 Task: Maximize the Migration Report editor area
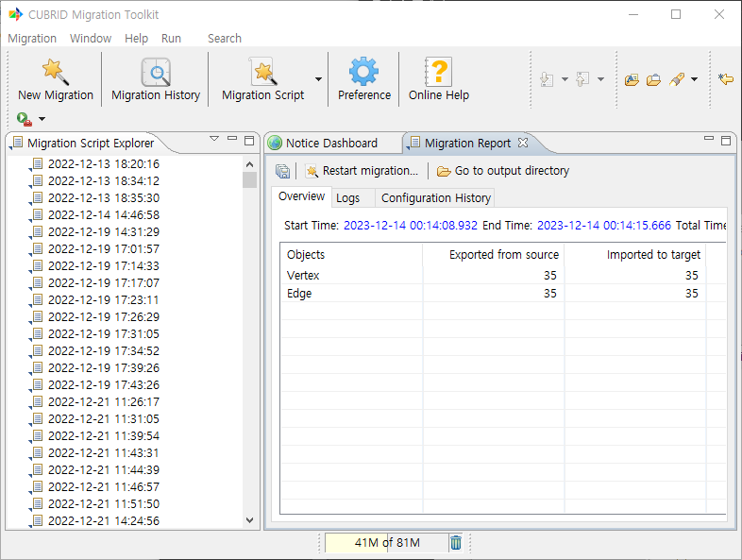[726, 140]
